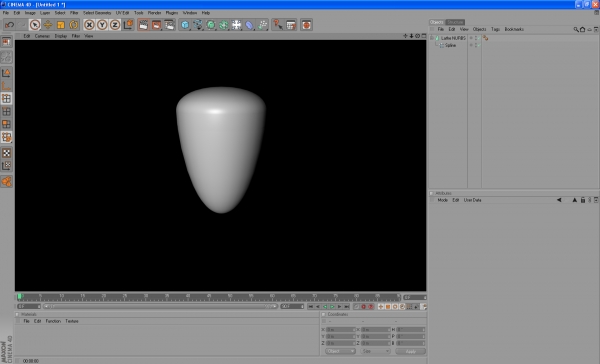Image resolution: width=600 pixels, height=364 pixels.
Task: Activate the Rotate tool
Action: click(x=73, y=25)
